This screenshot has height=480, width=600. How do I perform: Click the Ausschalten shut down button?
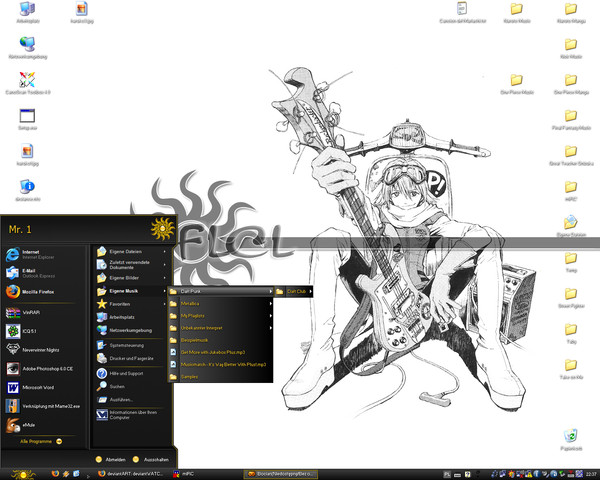151,459
